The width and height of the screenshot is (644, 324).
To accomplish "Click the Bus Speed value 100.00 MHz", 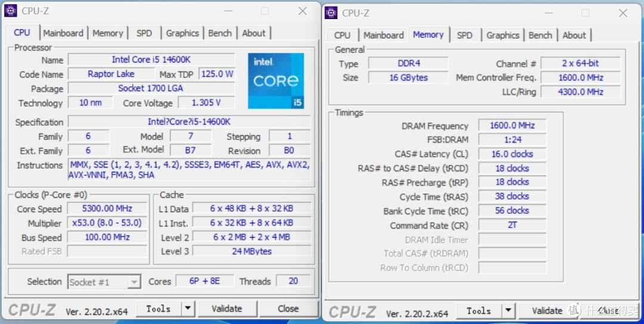I will (107, 237).
